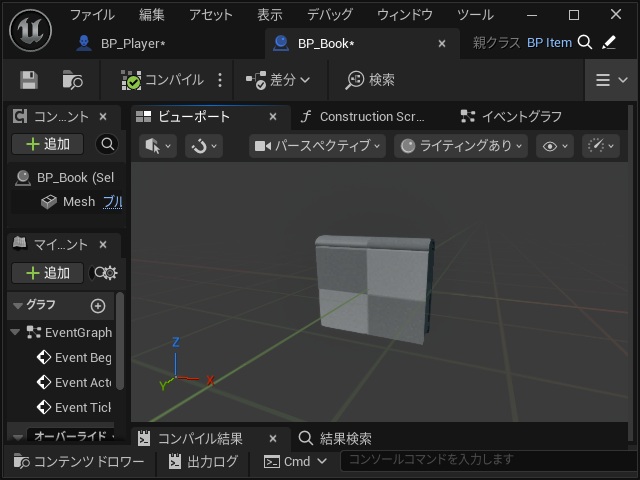Image resolution: width=640 pixels, height=480 pixels.
Task: Switch to ビューポート tab
Action: pos(194,117)
